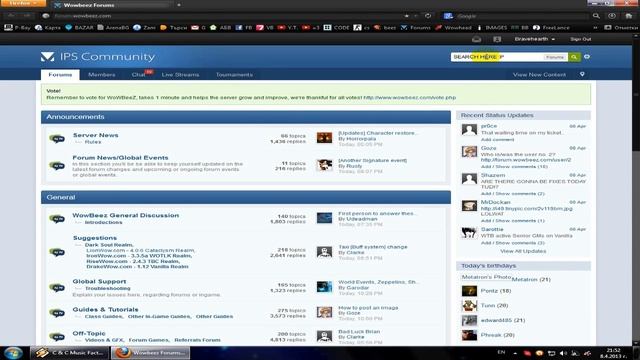Show more bookmarks with the chevron

(595, 27)
